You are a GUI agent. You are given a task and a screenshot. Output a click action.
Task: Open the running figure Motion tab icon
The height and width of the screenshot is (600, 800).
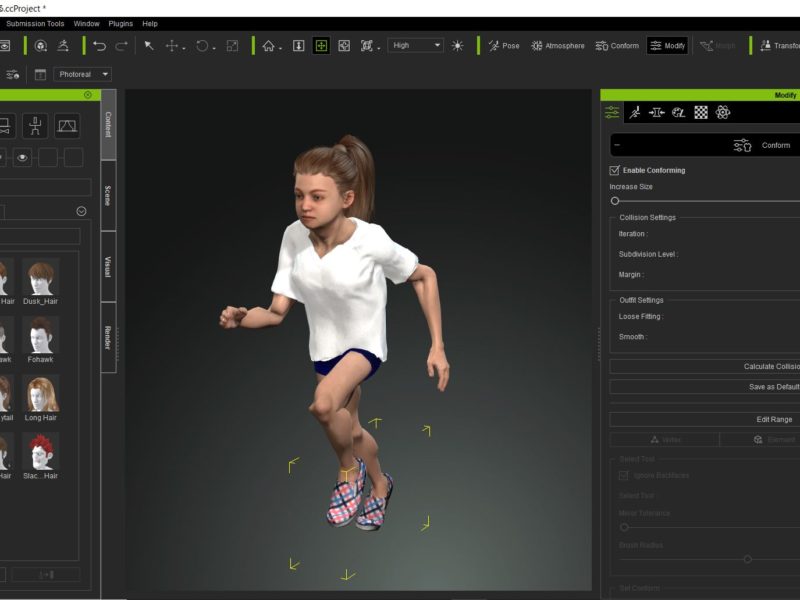(634, 113)
